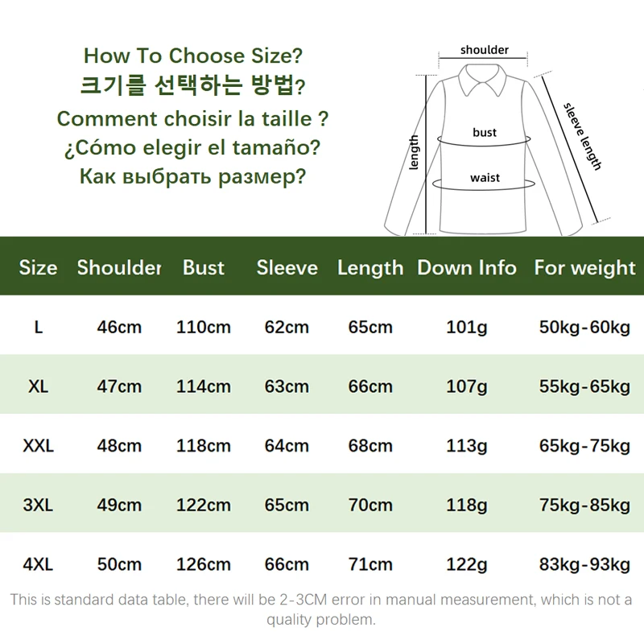
Task: Click the 'sleeve length' diagram label
Action: tap(582, 137)
